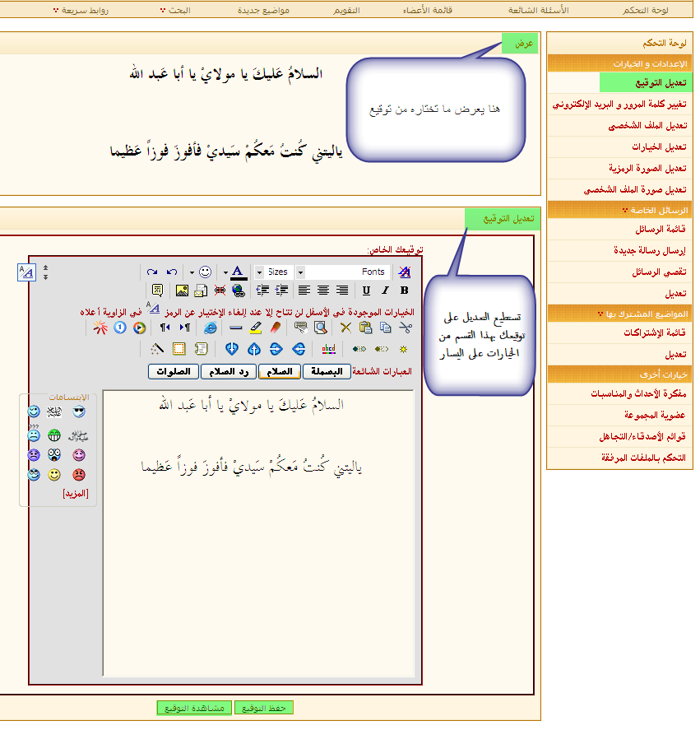Toggle italic text style

tap(384, 290)
